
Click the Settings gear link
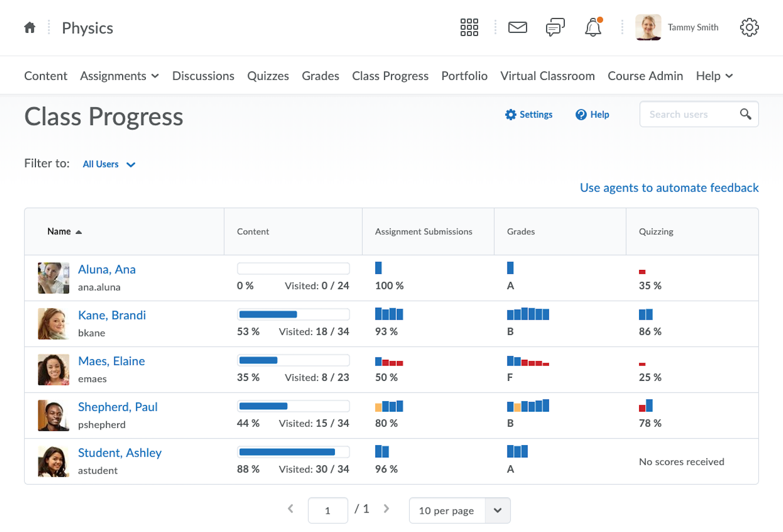(x=528, y=115)
